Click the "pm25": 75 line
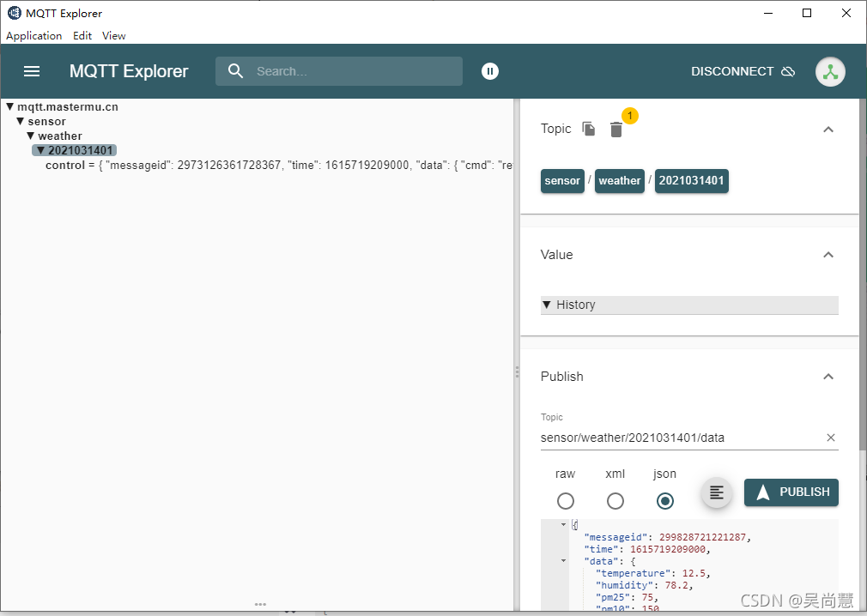867x616 pixels. (627, 597)
